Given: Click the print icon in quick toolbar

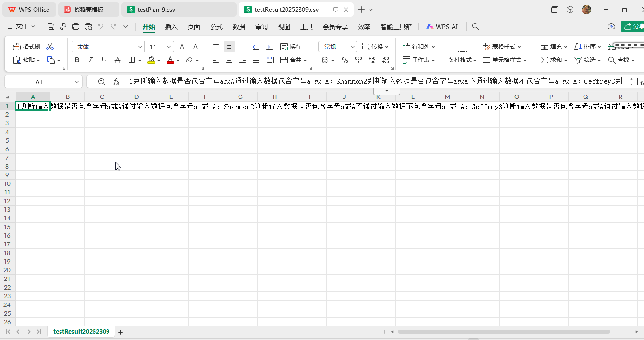Looking at the screenshot, I should coord(76,27).
